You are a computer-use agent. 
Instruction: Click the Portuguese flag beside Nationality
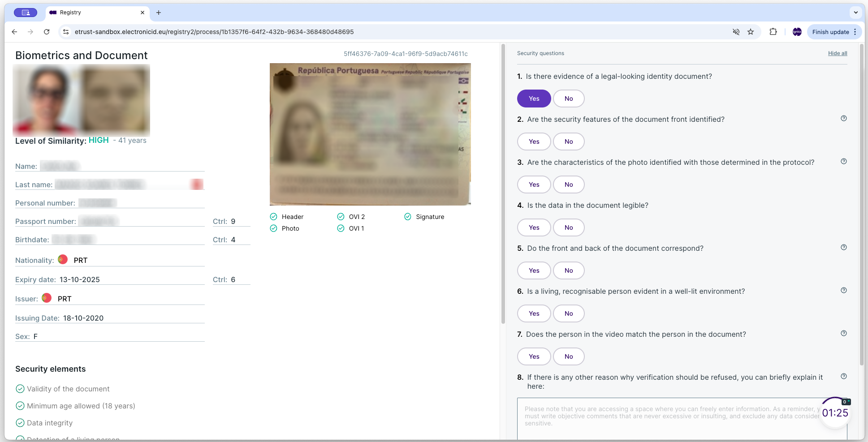point(63,259)
